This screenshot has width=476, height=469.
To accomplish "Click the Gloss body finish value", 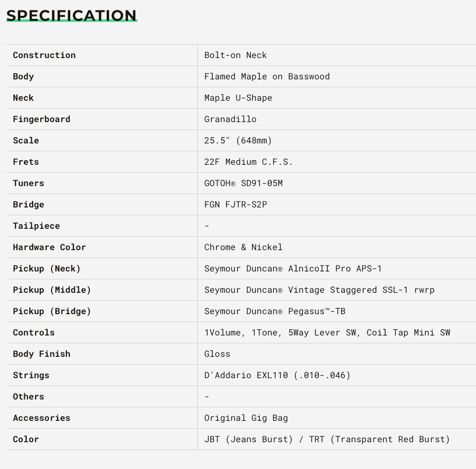I will click(x=217, y=354).
